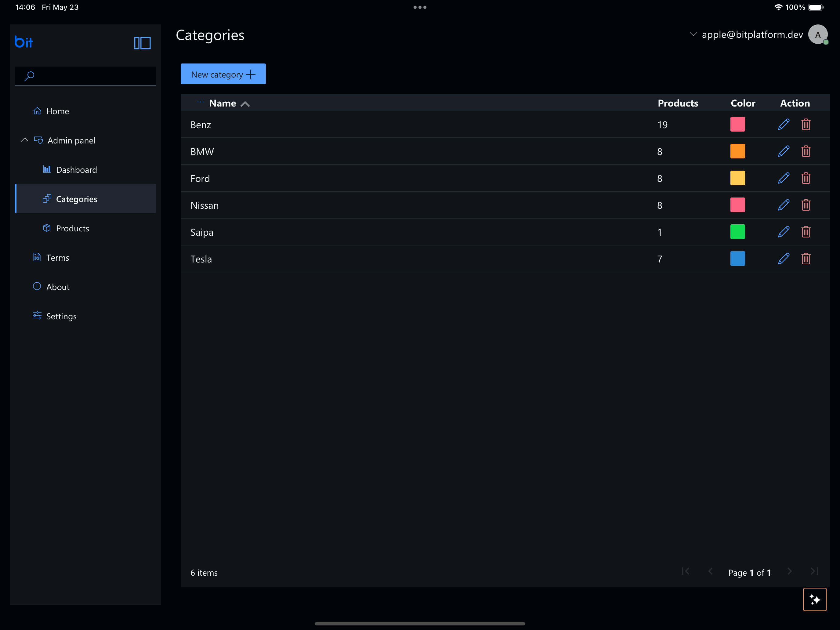Click the Action column header

(x=795, y=103)
